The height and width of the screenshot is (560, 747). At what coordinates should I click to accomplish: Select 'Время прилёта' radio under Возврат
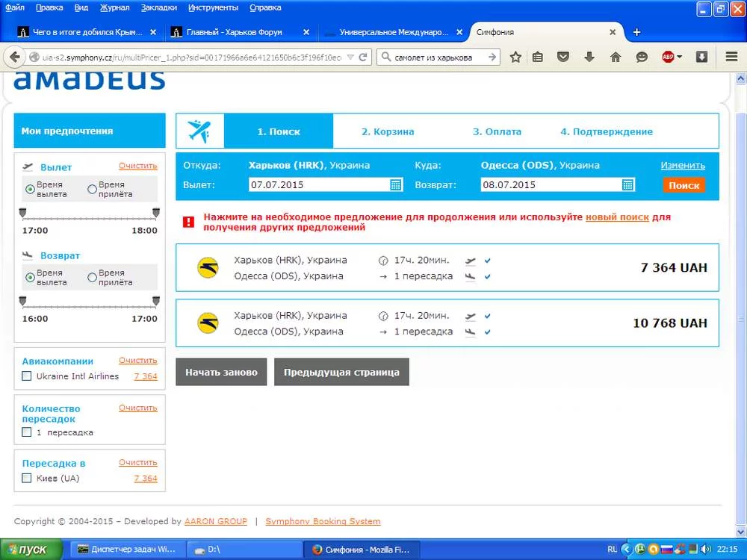pos(93,277)
